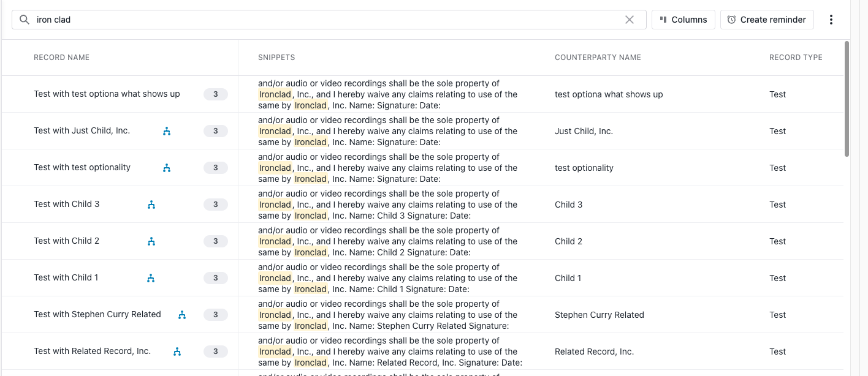Open the kebab more-options menu

[x=831, y=20]
